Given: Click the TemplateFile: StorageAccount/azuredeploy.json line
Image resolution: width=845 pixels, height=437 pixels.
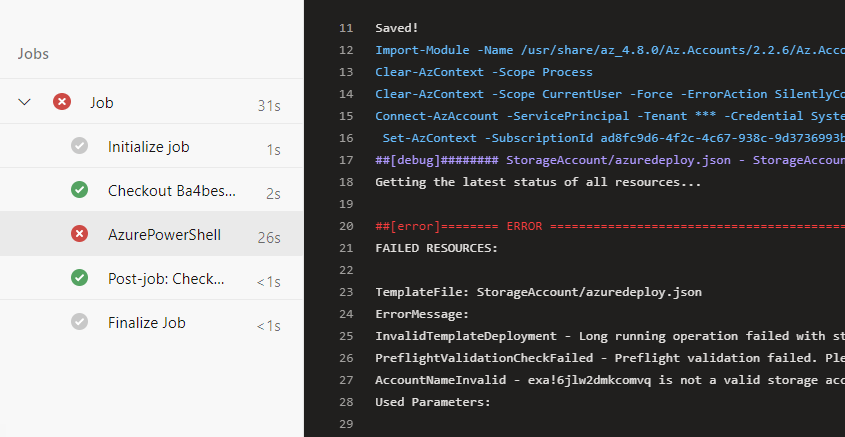Looking at the screenshot, I should point(538,293).
